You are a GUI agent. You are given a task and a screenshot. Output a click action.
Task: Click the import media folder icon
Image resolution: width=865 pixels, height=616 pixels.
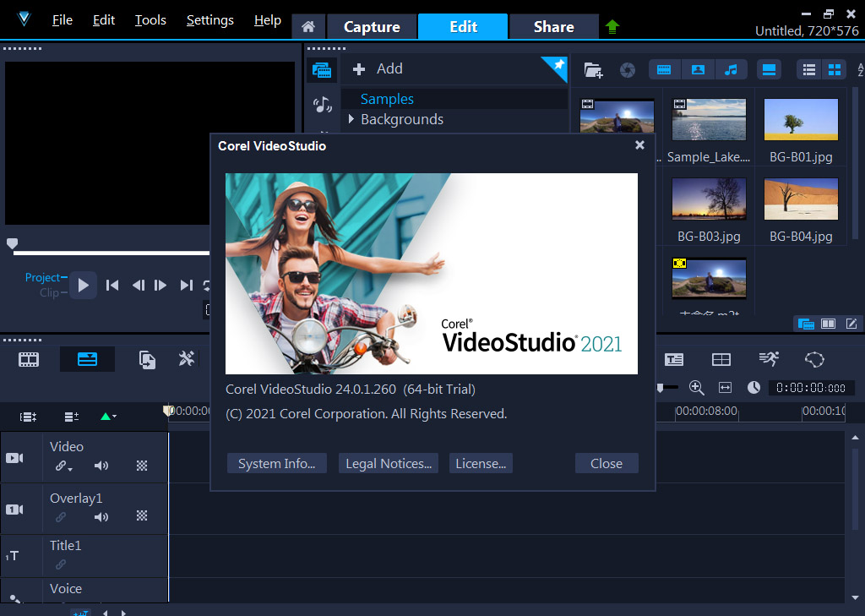tap(593, 70)
